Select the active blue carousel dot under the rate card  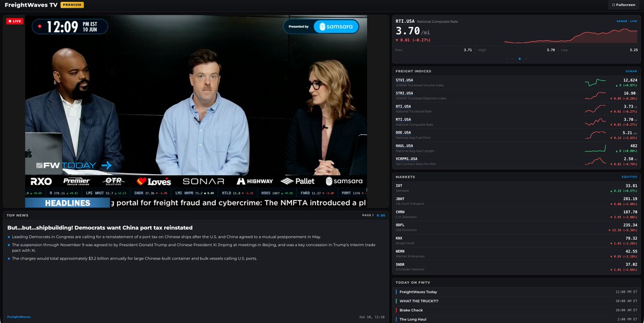point(519,59)
